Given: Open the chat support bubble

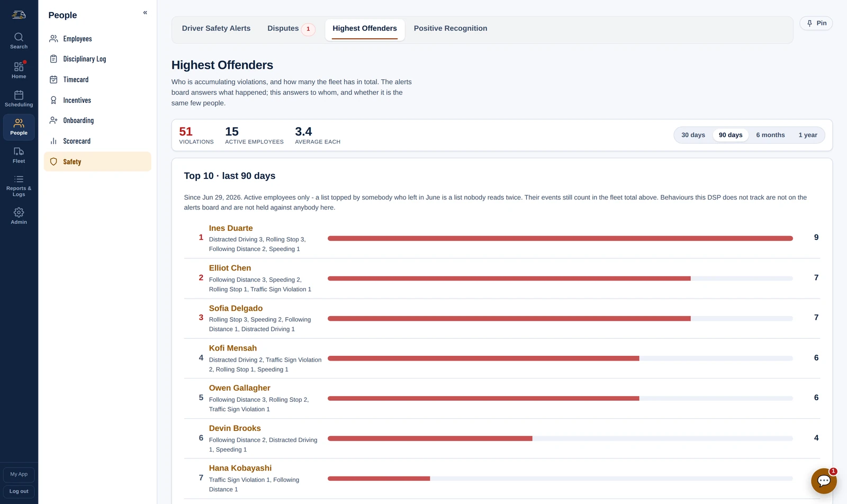Looking at the screenshot, I should point(824,481).
